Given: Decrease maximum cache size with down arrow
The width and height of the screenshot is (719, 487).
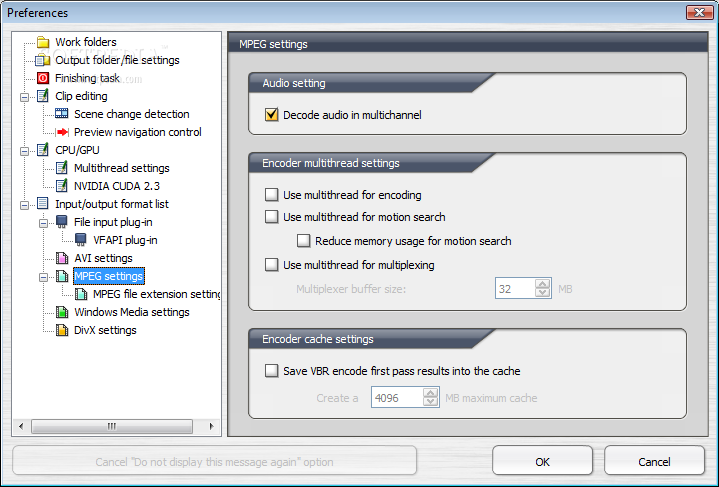Looking at the screenshot, I should tap(430, 402).
